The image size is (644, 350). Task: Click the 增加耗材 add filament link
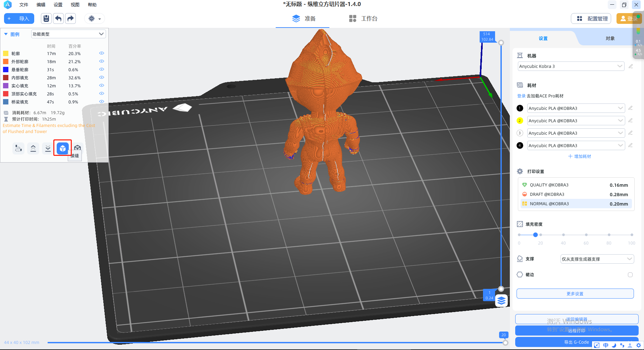(580, 156)
